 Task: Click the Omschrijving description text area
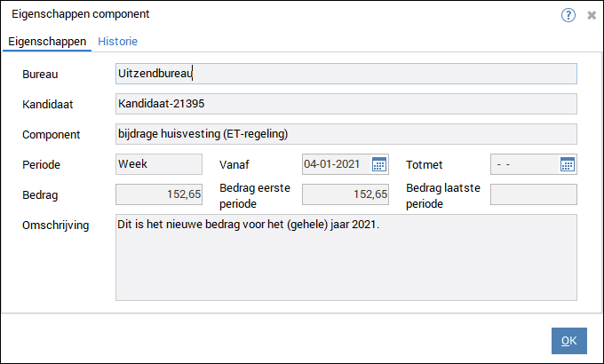[346, 257]
